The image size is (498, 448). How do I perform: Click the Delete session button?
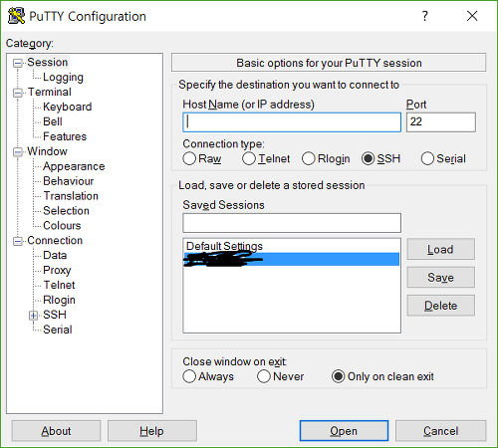tap(440, 306)
